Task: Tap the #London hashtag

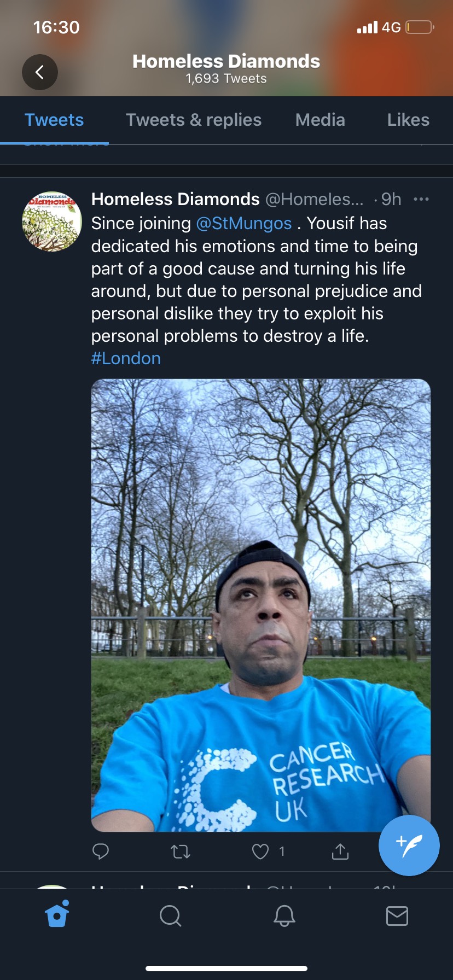Action: [x=126, y=358]
